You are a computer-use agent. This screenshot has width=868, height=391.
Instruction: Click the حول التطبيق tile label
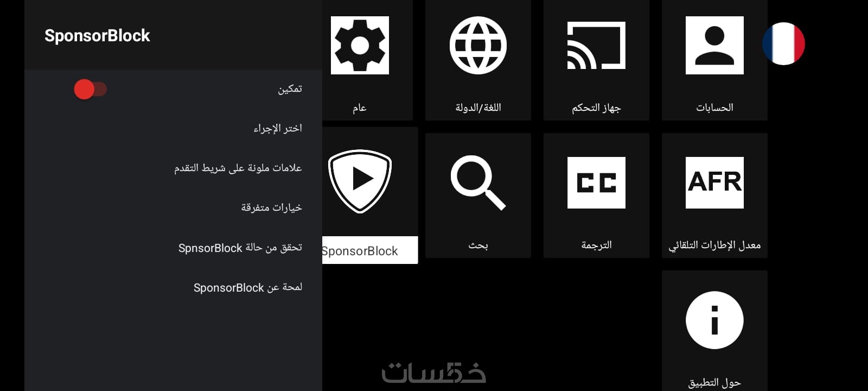point(714,382)
